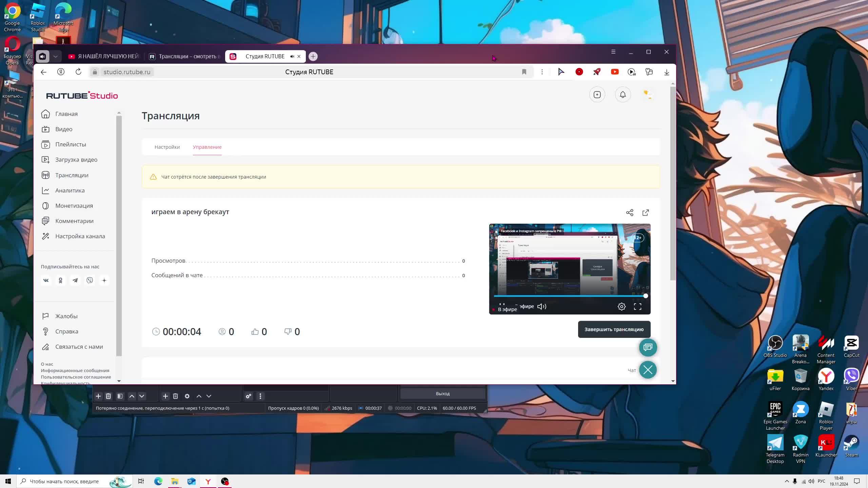Open the Odnoklassniki social link
Image resolution: width=868 pixels, height=488 pixels.
coord(61,280)
